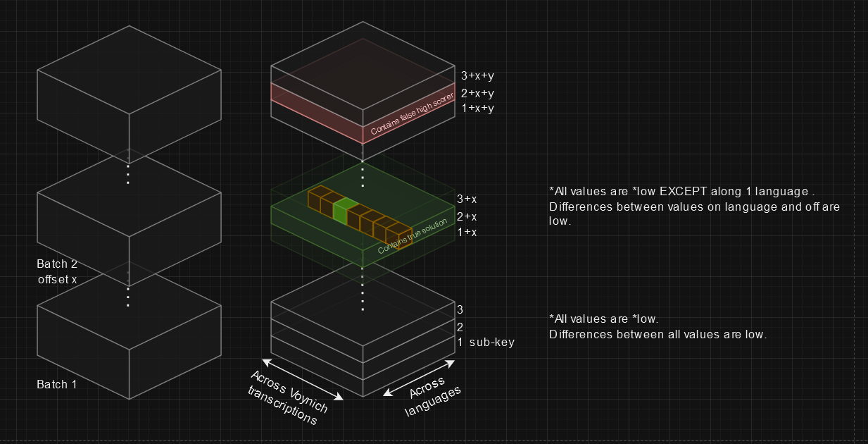Click the "1+x+y" layer label
Image resolution: width=868 pixels, height=444 pixels.
click(x=477, y=109)
